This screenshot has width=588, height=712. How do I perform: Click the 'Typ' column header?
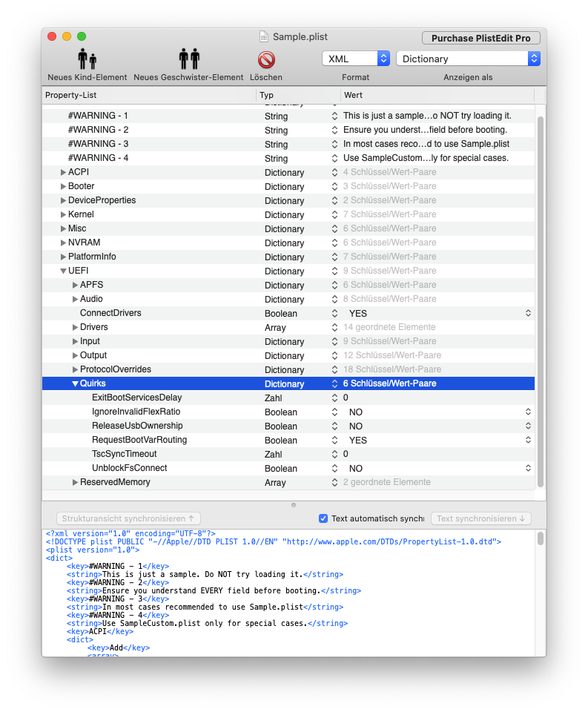click(298, 96)
